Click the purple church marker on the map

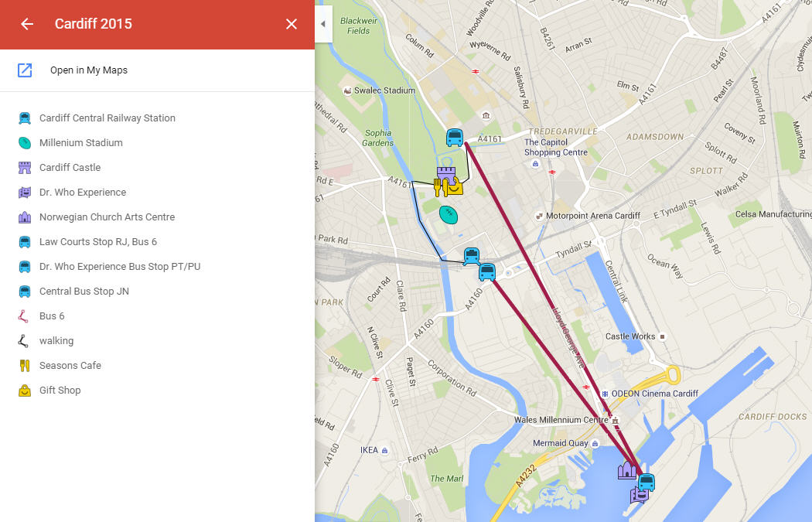coord(627,470)
